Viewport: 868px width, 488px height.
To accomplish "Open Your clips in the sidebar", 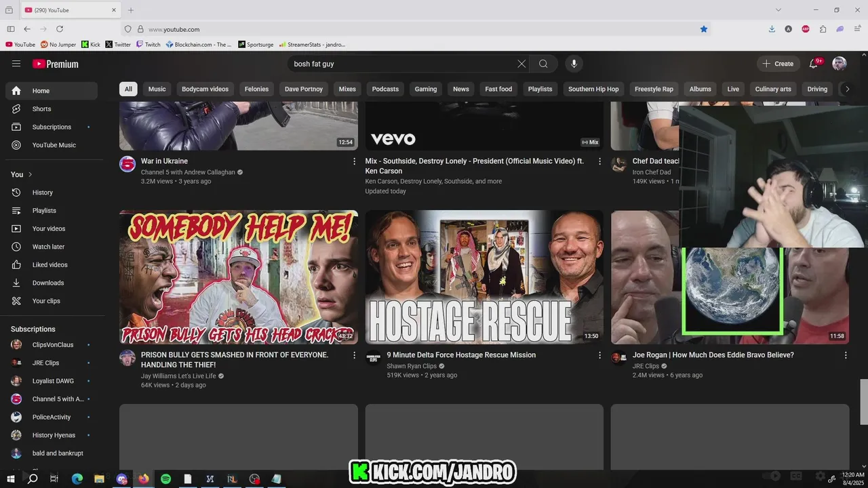I will tap(52, 301).
